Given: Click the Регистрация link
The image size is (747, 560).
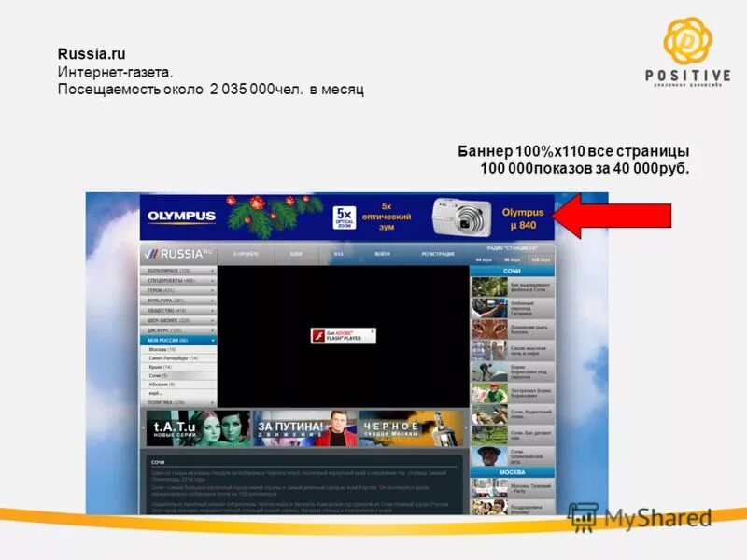Looking at the screenshot, I should click(438, 254).
